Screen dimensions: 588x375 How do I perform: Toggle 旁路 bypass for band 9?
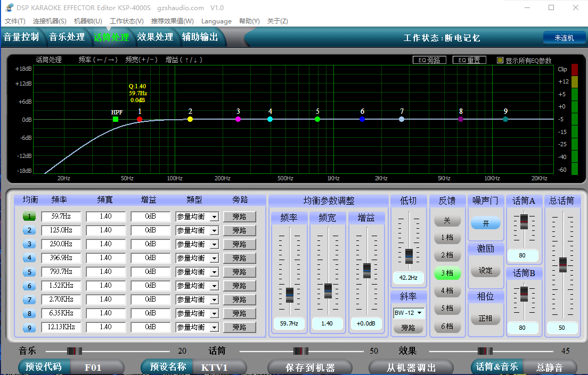[x=240, y=328]
